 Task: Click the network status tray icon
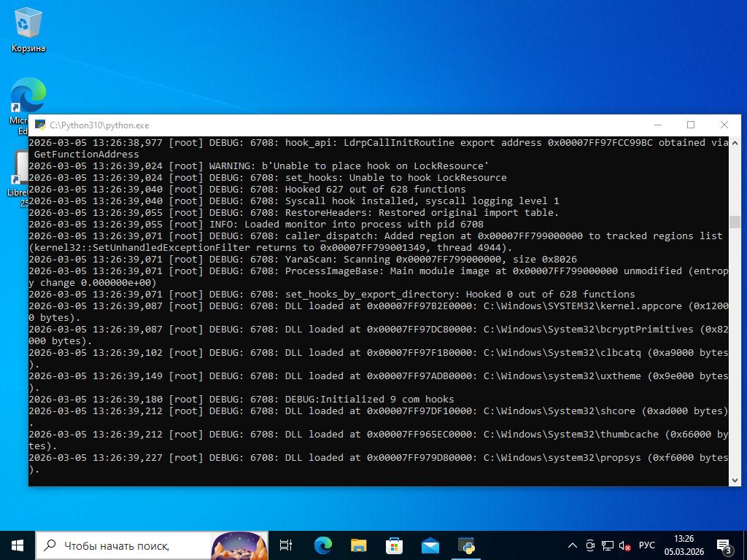coord(607,545)
